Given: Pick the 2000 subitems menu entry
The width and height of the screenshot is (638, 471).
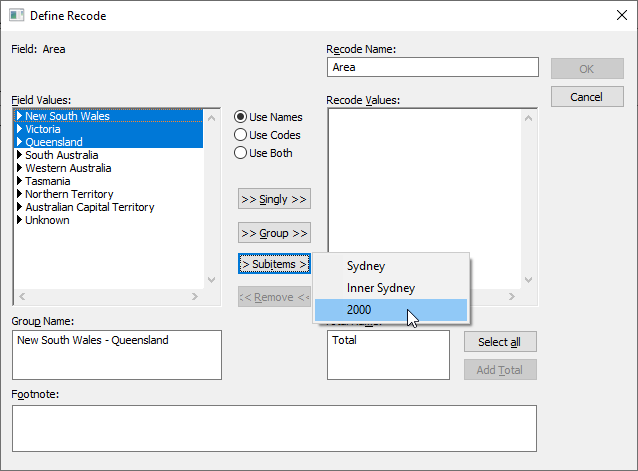Looking at the screenshot, I should pyautogui.click(x=359, y=310).
